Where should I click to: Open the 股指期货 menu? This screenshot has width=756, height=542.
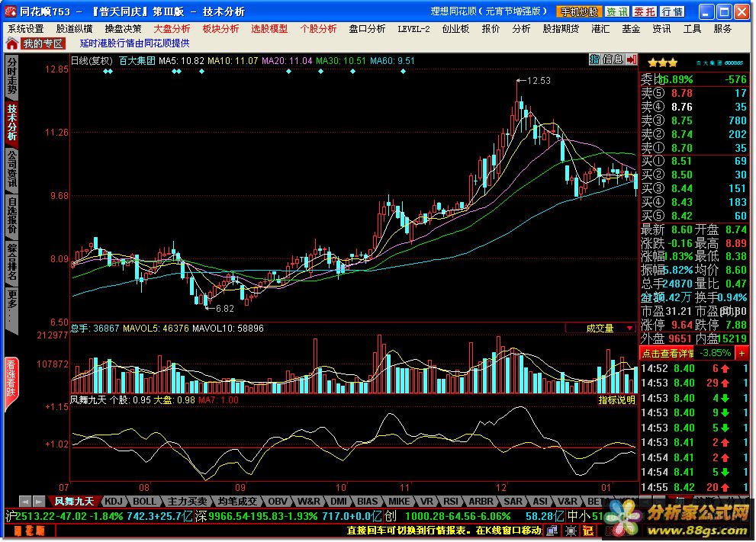[x=561, y=29]
